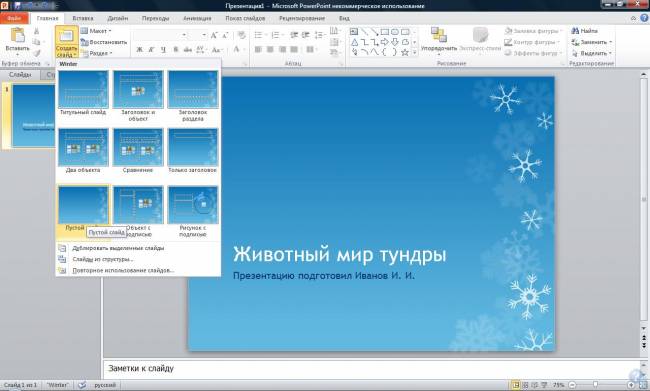Switch to the Вставка ribbon tab
The height and width of the screenshot is (391, 650).
pyautogui.click(x=82, y=18)
